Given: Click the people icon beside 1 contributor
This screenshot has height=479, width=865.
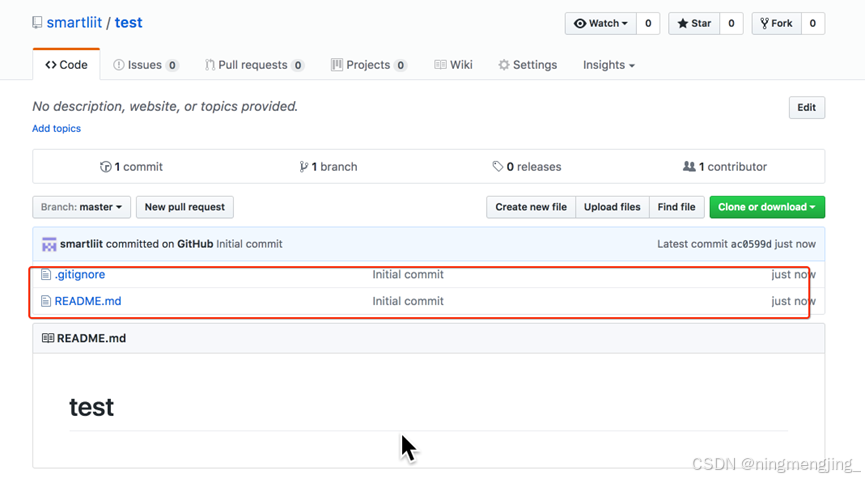Looking at the screenshot, I should (689, 166).
